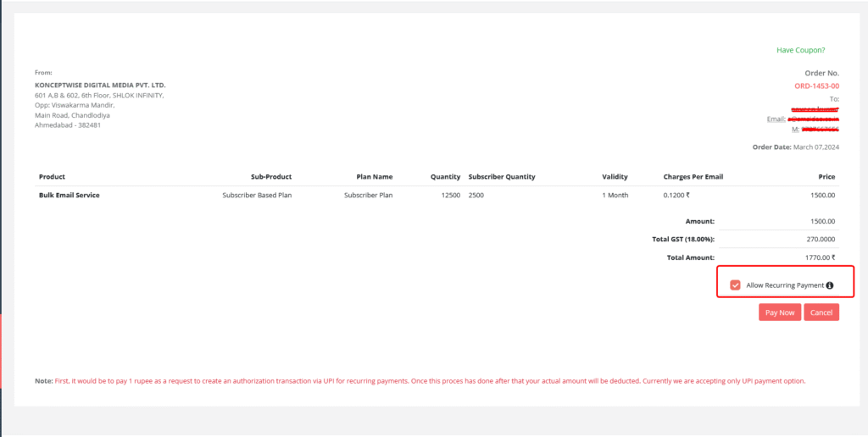
Task: Click the Validity column header
Action: pos(615,177)
